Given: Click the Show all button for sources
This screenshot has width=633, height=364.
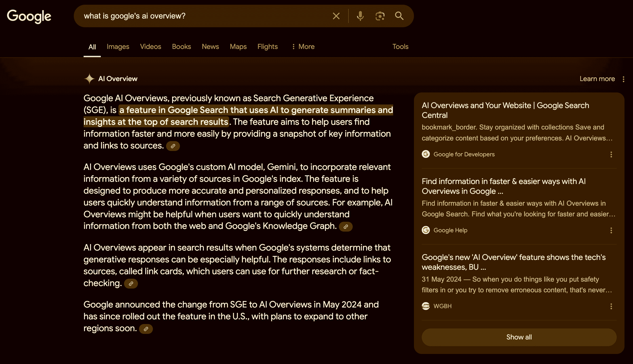Looking at the screenshot, I should pos(519,337).
